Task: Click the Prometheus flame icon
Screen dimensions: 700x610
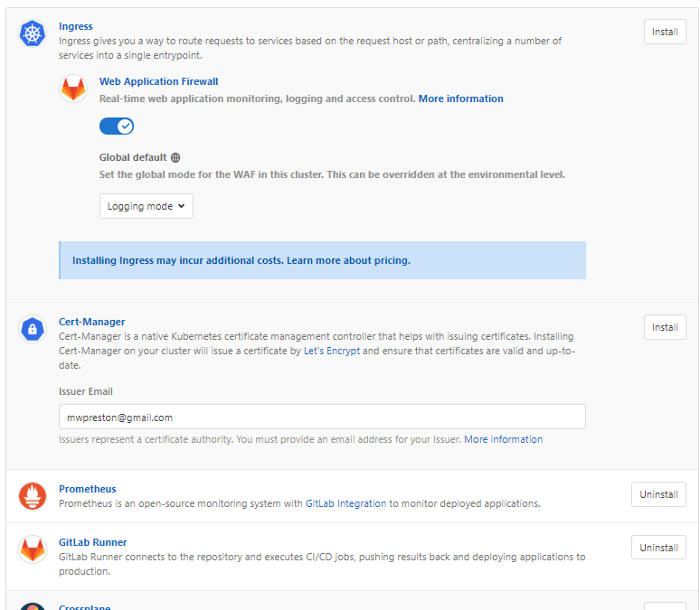Action: [x=33, y=496]
